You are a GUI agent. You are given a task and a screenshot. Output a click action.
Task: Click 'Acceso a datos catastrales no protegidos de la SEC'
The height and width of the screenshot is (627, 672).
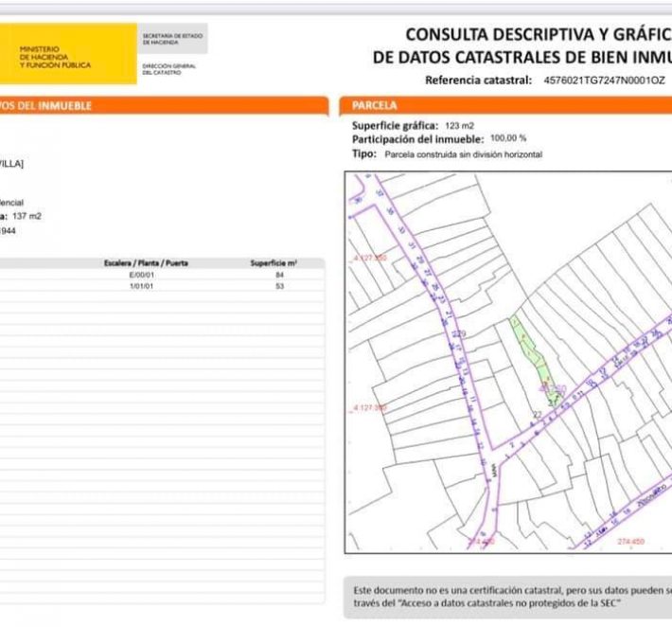[509, 603]
